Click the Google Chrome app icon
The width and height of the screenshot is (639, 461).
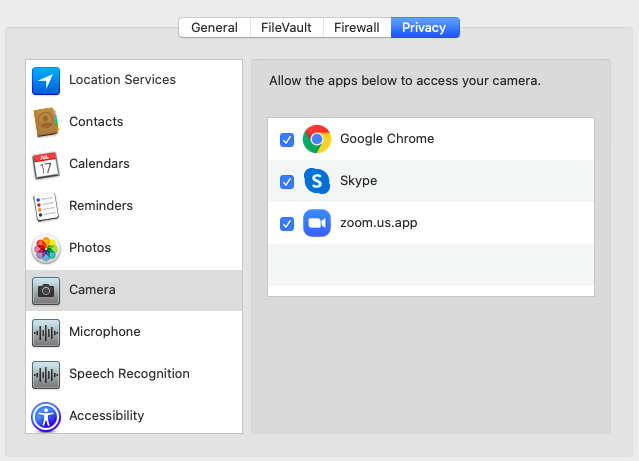[317, 139]
